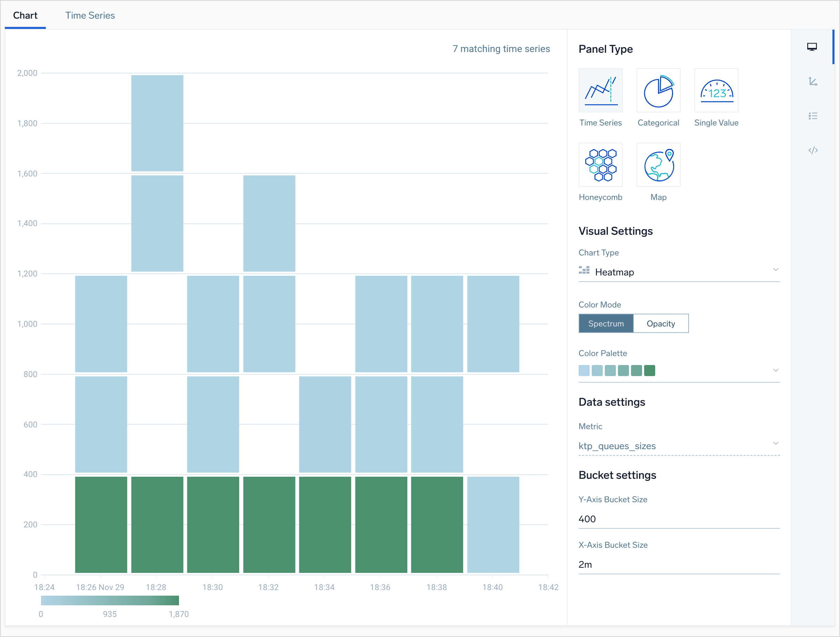The width and height of the screenshot is (840, 637).
Task: Open the JSON code sidebar icon
Action: (x=812, y=150)
